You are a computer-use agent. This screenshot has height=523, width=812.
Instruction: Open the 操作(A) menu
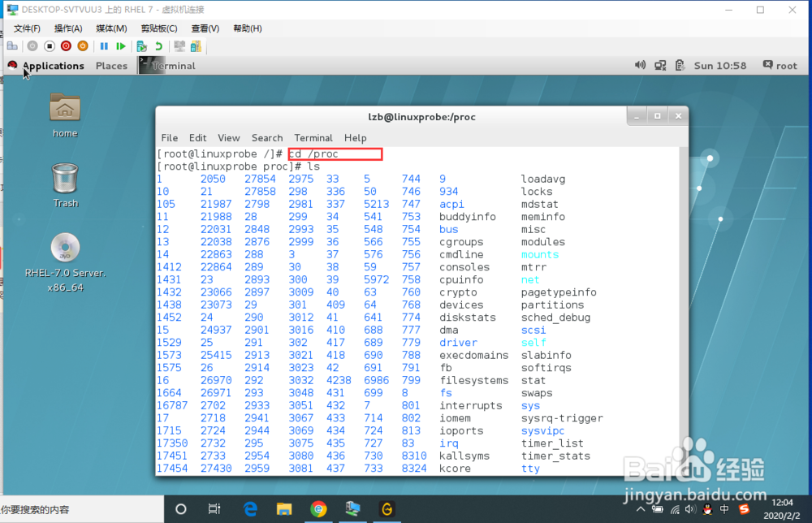pyautogui.click(x=68, y=28)
